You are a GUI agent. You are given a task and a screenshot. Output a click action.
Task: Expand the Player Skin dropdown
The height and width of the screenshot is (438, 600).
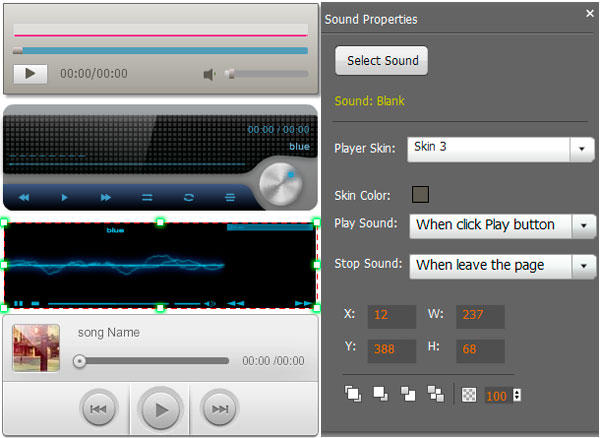582,149
